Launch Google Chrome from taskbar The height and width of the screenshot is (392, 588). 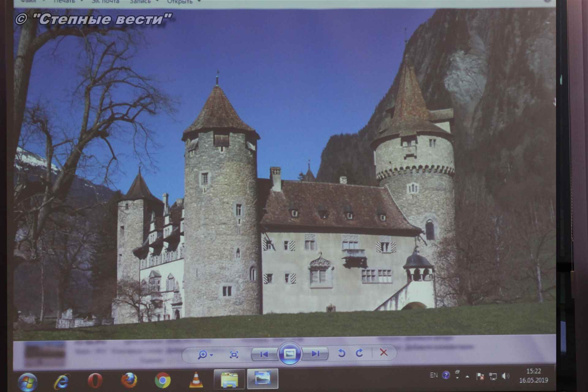pyautogui.click(x=162, y=380)
